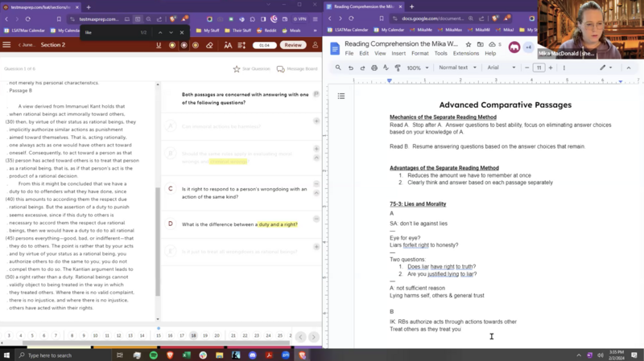Show the document outline icon
This screenshot has height=361, width=644.
click(x=341, y=96)
